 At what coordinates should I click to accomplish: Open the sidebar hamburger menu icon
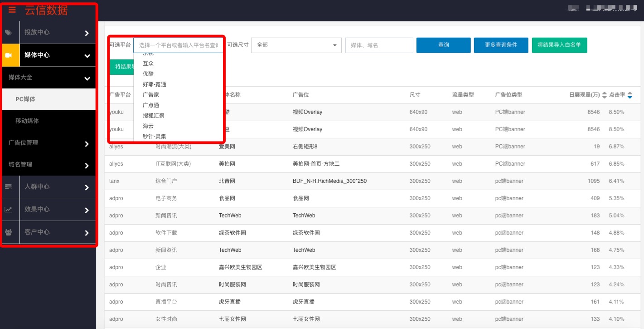coord(11,9)
